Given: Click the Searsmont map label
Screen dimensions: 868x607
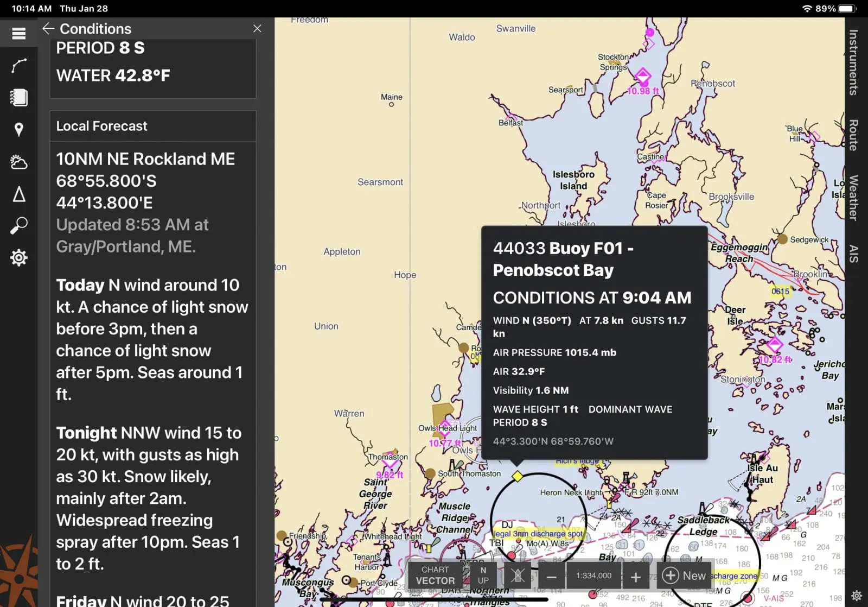Looking at the screenshot, I should 380,182.
